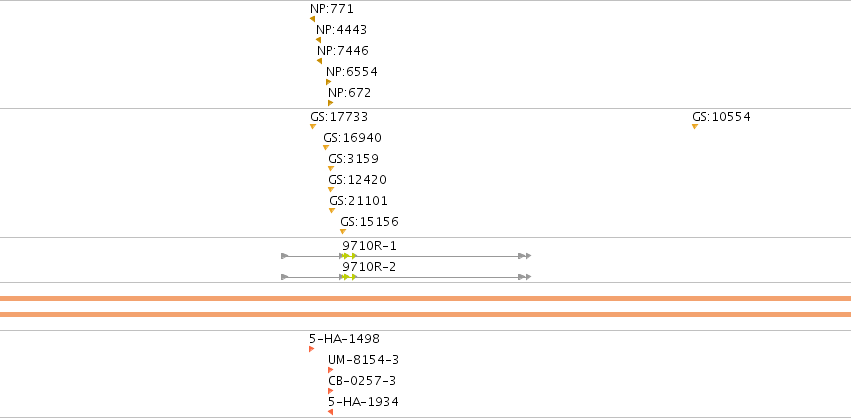Image resolution: width=851 pixels, height=418 pixels.
Task: Click the green exon arrows of 9710R-2
Action: 350,277
